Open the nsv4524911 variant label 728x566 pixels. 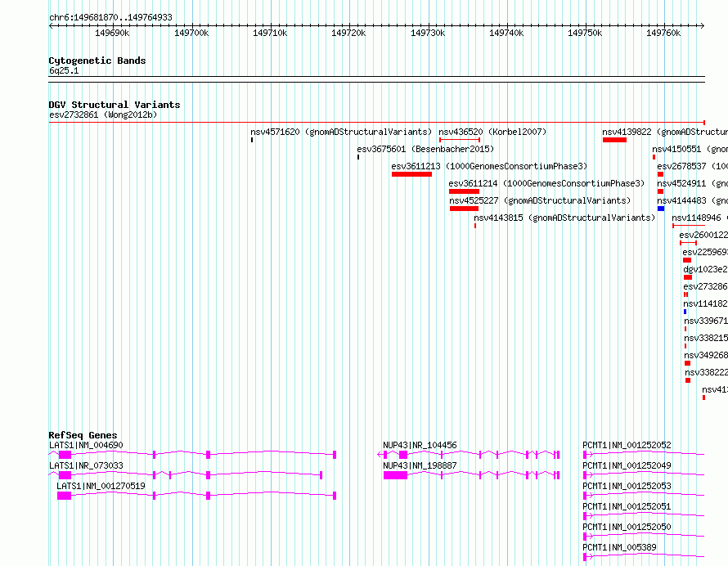pos(692,183)
